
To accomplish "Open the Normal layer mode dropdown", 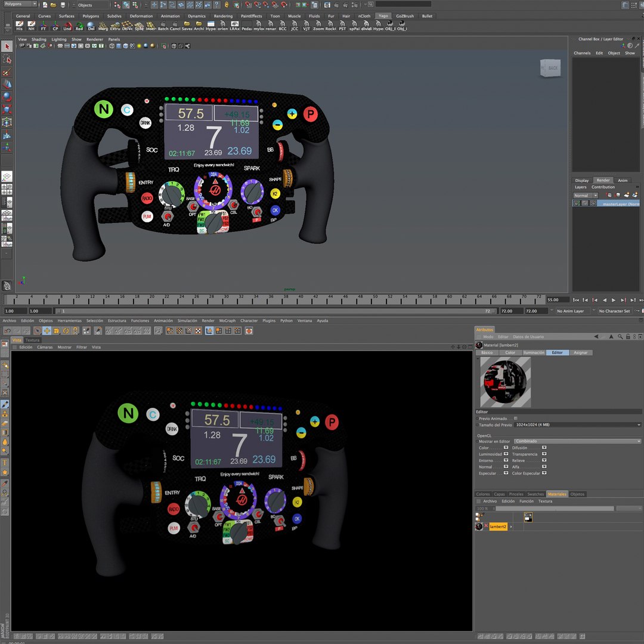I will [x=586, y=196].
